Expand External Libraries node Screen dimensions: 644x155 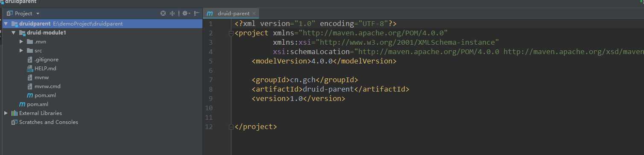point(6,113)
